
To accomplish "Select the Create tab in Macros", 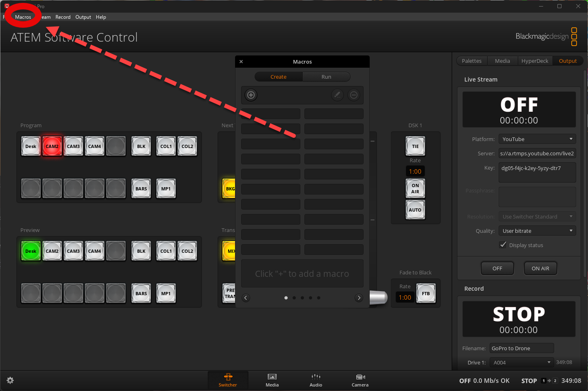I will (279, 77).
